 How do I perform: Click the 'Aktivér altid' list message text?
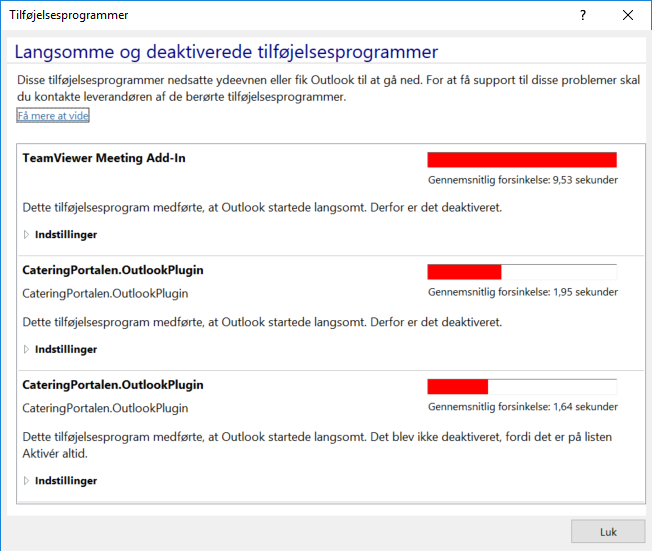[317, 445]
